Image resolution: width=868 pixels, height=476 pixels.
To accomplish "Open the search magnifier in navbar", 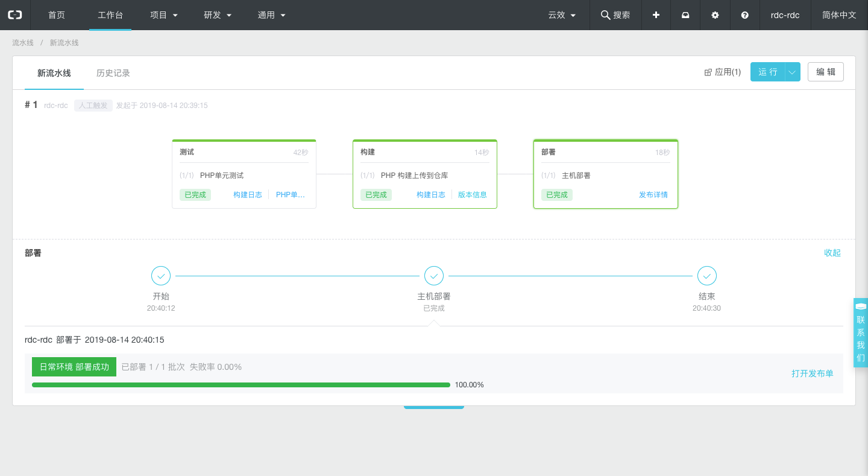I will point(605,15).
